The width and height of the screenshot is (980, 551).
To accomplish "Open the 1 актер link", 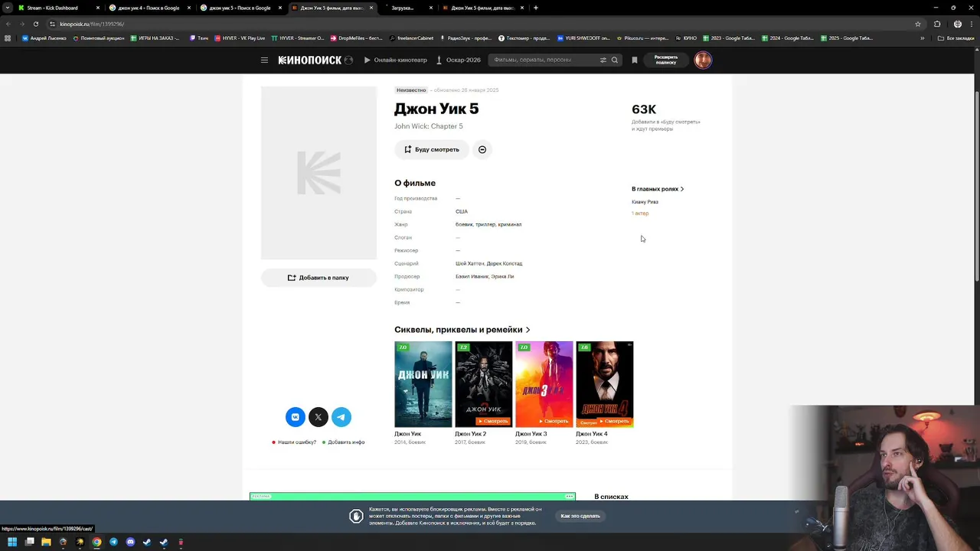I will coord(640,214).
